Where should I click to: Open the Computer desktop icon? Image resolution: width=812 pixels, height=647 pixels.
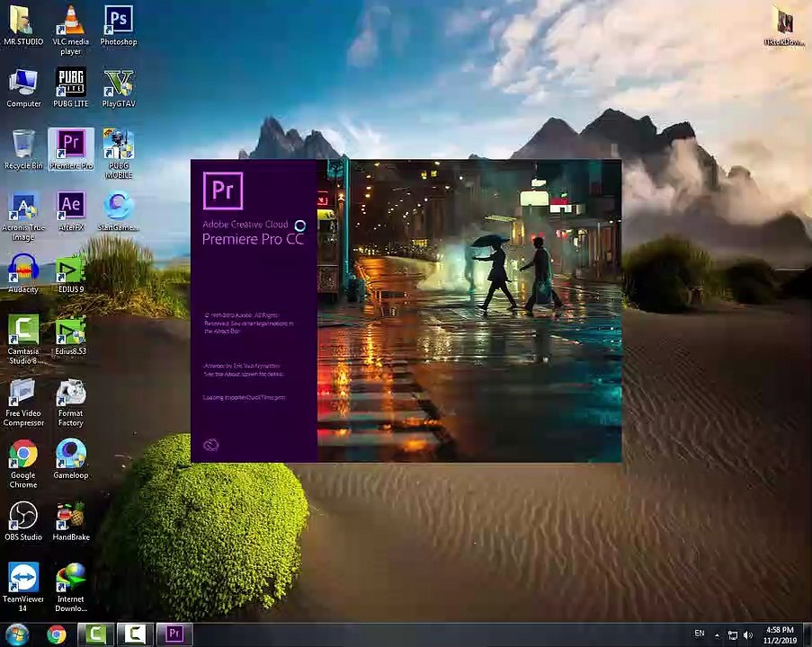pos(23,88)
